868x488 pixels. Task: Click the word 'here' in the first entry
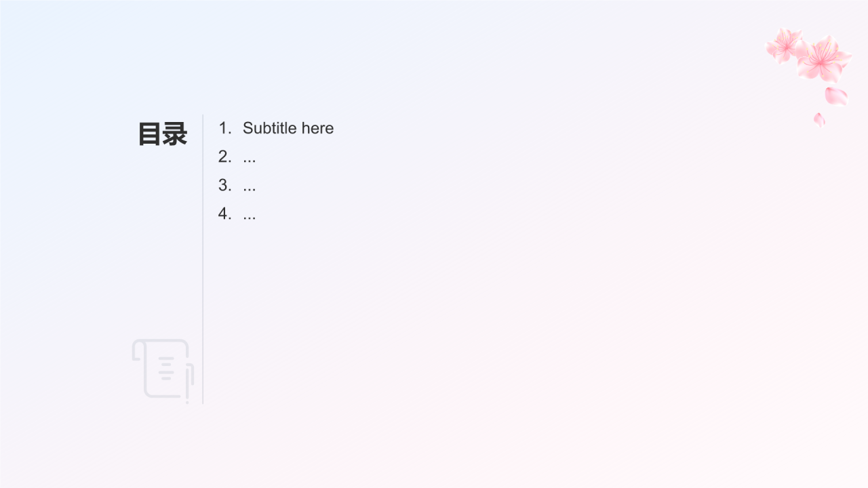tap(318, 128)
